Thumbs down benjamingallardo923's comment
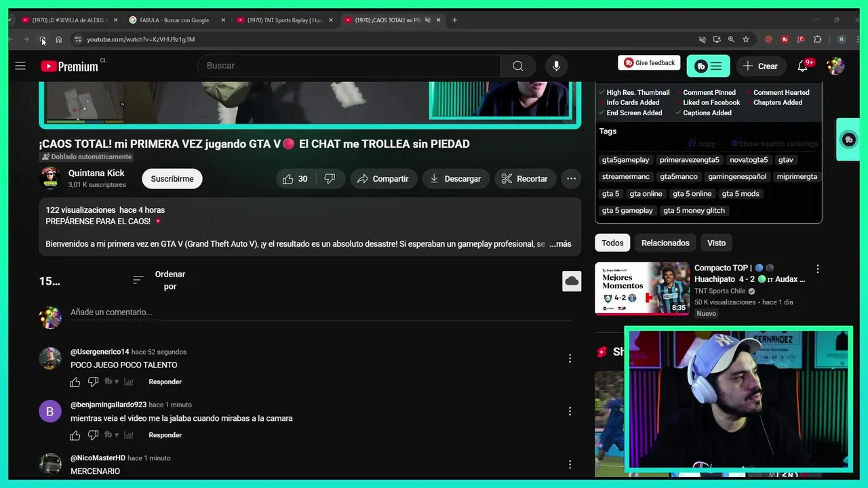 tap(93, 435)
